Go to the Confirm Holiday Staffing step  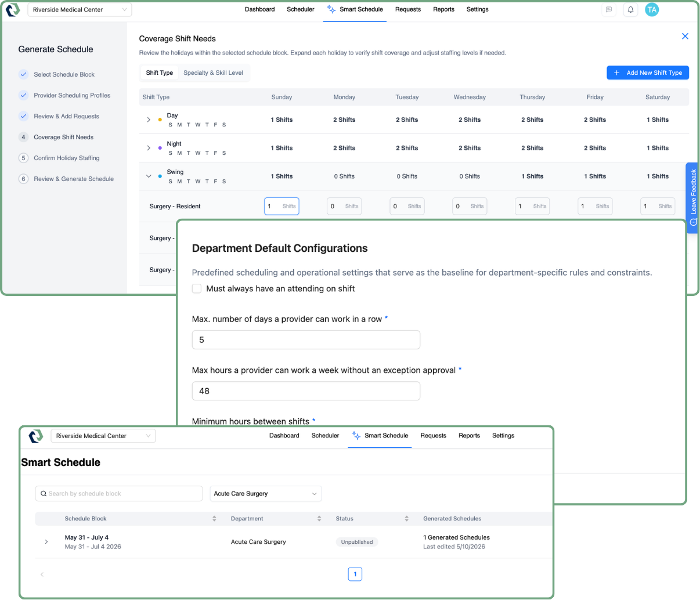pyautogui.click(x=66, y=158)
